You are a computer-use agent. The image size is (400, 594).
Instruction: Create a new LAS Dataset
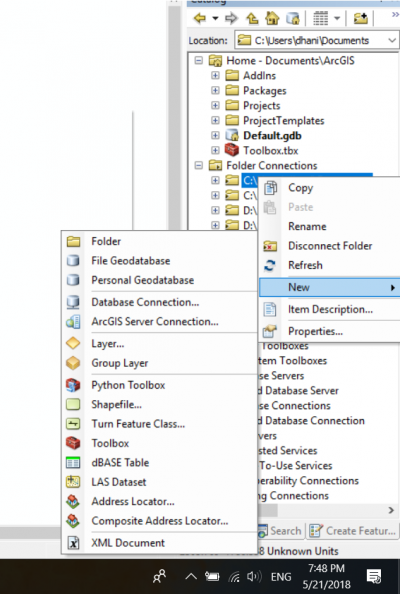159,482
